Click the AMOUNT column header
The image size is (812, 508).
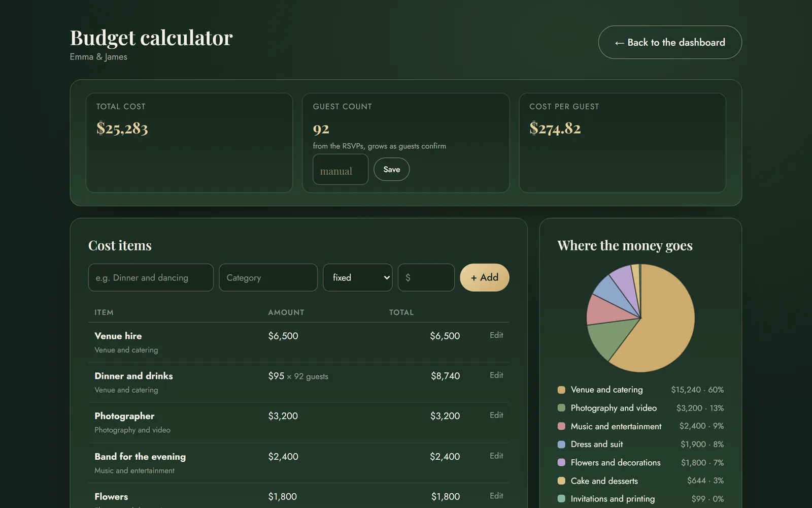click(x=286, y=312)
